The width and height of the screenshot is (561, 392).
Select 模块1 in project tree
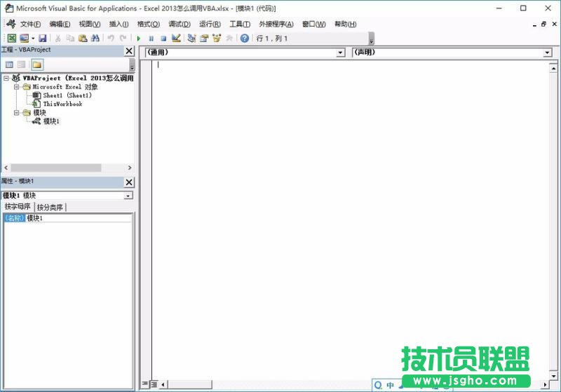[51, 121]
